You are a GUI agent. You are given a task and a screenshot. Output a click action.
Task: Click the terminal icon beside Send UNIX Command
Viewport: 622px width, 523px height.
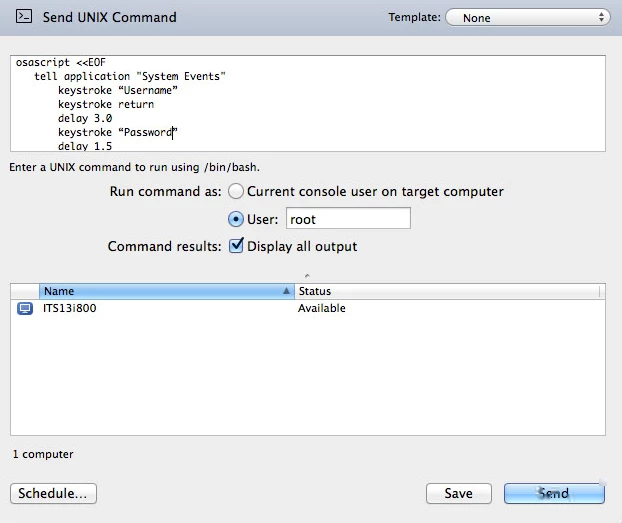24,17
